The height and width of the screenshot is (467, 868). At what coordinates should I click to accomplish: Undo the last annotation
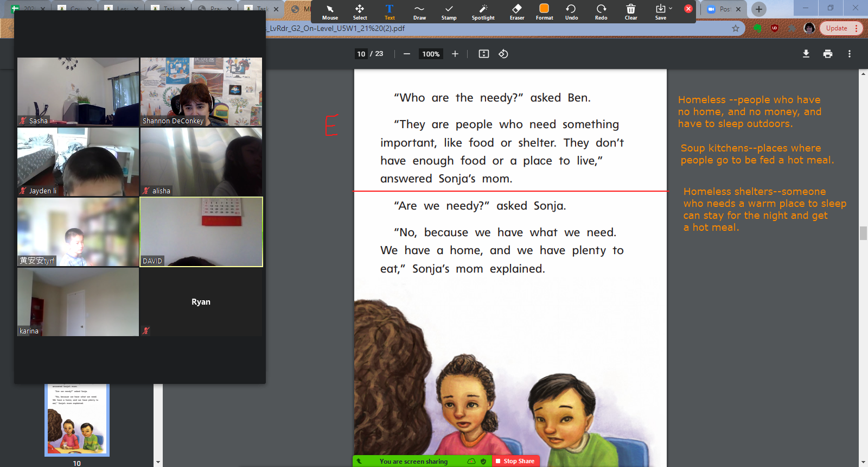tap(571, 12)
